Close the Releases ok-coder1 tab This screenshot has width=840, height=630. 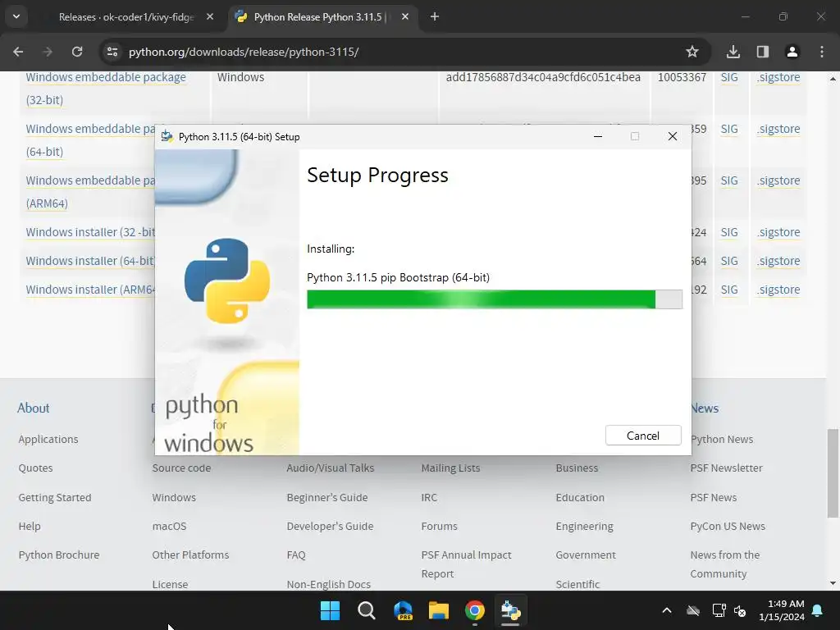pos(210,17)
